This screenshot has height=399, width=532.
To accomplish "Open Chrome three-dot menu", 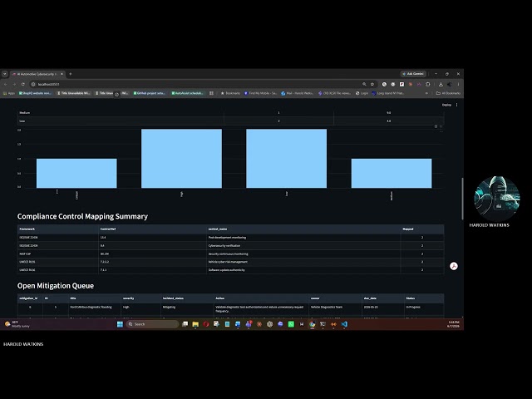I will 458,84.
